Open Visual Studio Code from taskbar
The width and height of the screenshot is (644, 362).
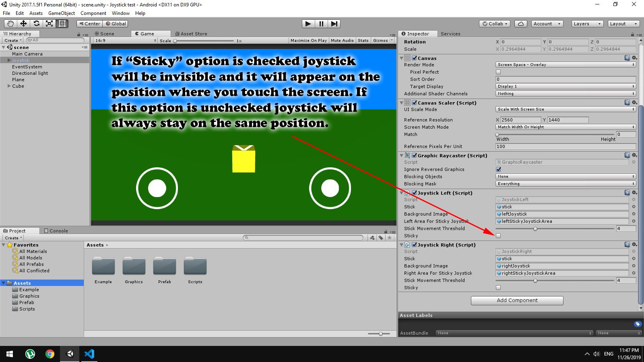coord(89,354)
